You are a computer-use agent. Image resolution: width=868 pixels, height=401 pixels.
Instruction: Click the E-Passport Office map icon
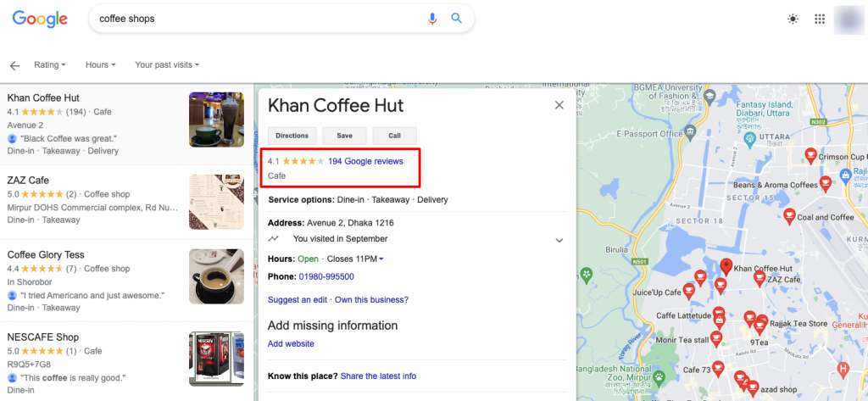pyautogui.click(x=690, y=132)
